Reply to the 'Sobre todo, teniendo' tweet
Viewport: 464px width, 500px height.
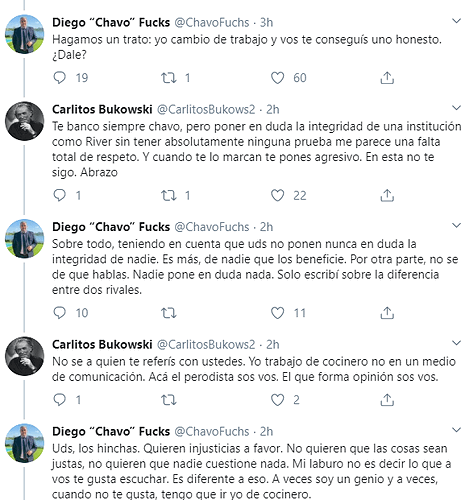[x=60, y=313]
